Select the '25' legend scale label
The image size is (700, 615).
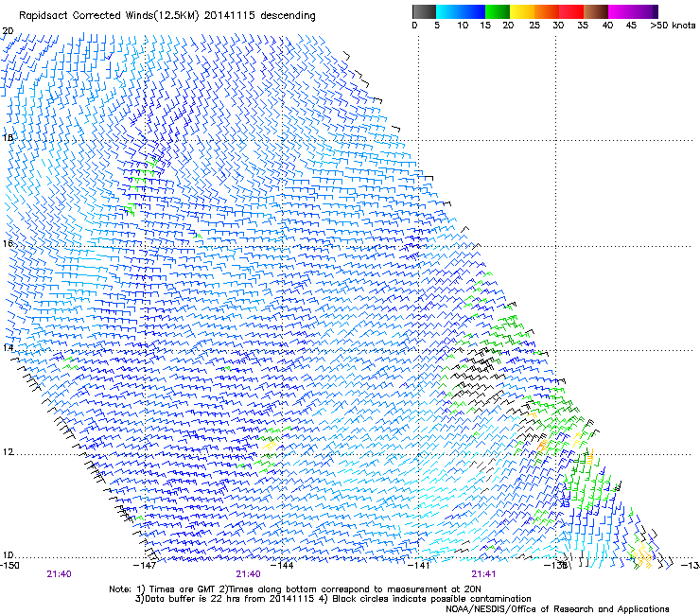click(x=534, y=26)
